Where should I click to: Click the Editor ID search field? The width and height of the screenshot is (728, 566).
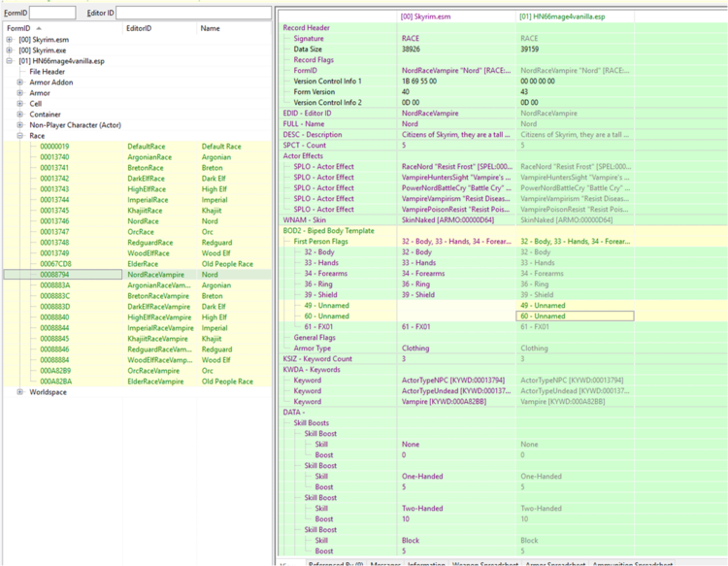tap(193, 13)
